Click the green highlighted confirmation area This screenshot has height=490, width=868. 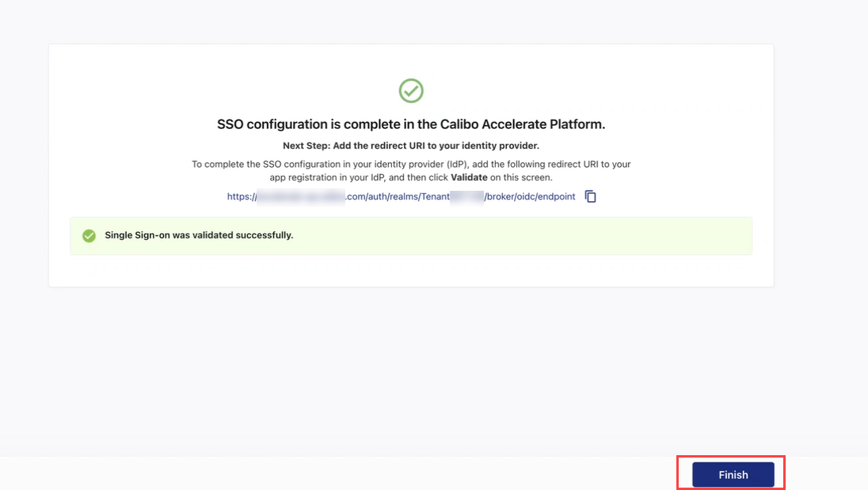click(x=411, y=235)
